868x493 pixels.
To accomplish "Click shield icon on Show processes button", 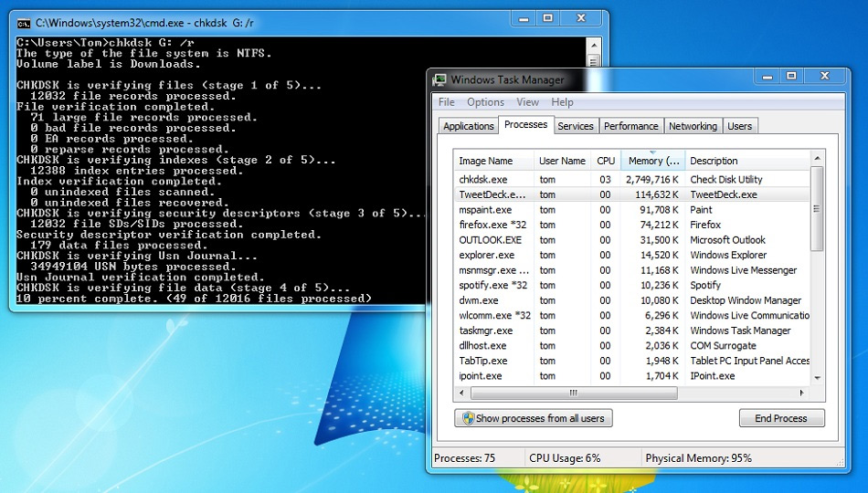I will [x=469, y=418].
